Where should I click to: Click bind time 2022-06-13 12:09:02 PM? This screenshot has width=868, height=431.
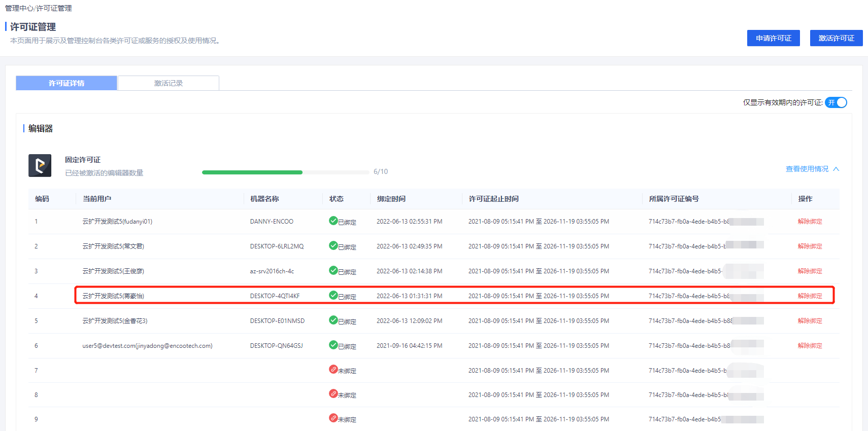(409, 321)
